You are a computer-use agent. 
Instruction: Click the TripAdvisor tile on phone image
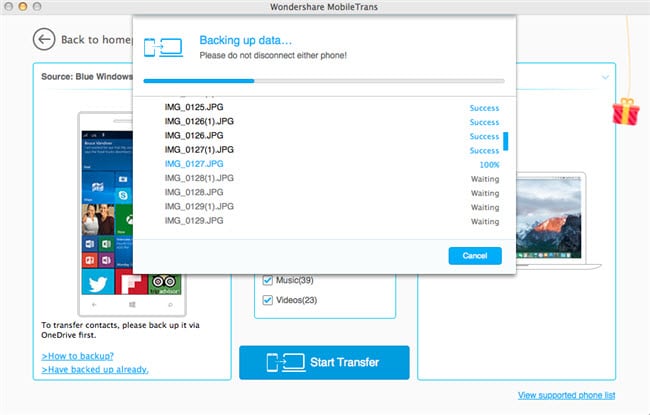coord(165,284)
